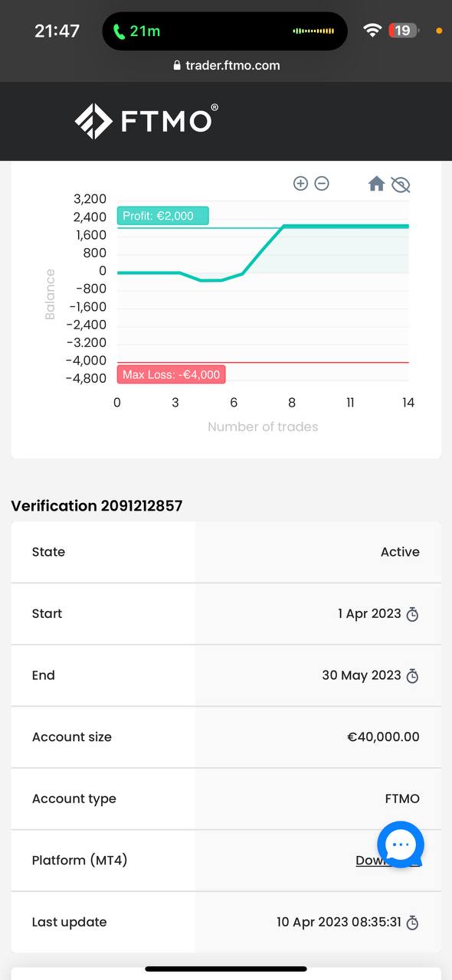Zoom out the balance chart
The image size is (452, 980).
pos(322,183)
